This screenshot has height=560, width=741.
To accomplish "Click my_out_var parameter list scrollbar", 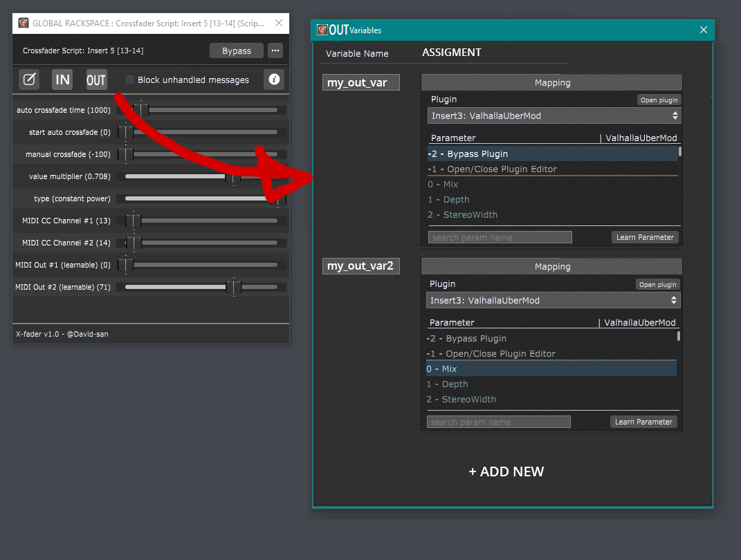I will [680, 151].
